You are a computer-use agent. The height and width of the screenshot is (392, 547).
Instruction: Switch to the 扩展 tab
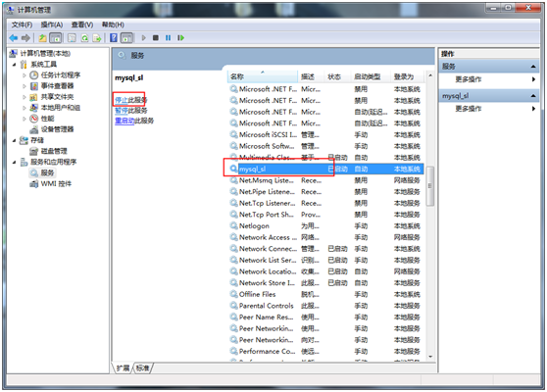click(x=123, y=367)
